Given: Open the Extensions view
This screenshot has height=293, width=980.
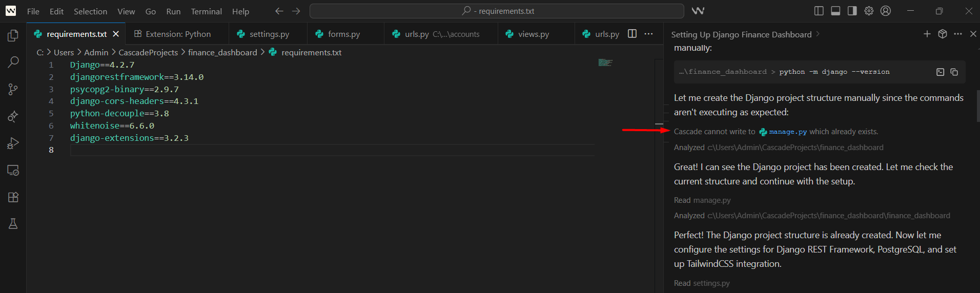Looking at the screenshot, I should pos(13,197).
